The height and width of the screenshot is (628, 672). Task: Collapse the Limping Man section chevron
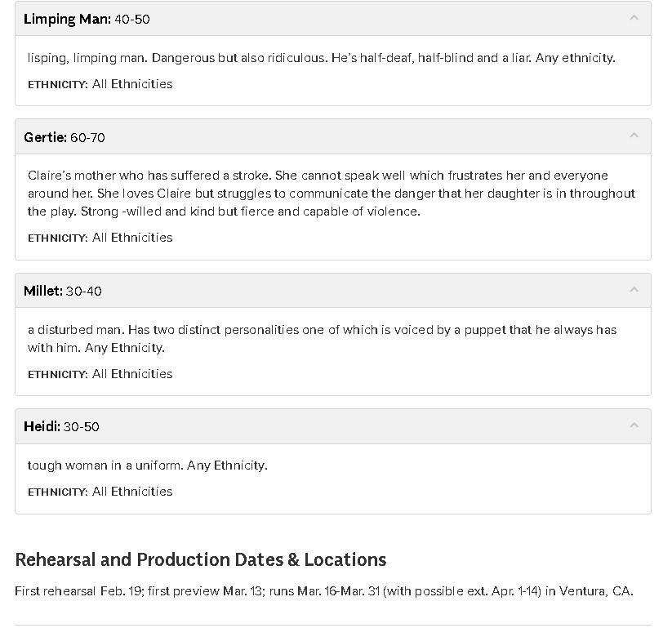[x=634, y=17]
